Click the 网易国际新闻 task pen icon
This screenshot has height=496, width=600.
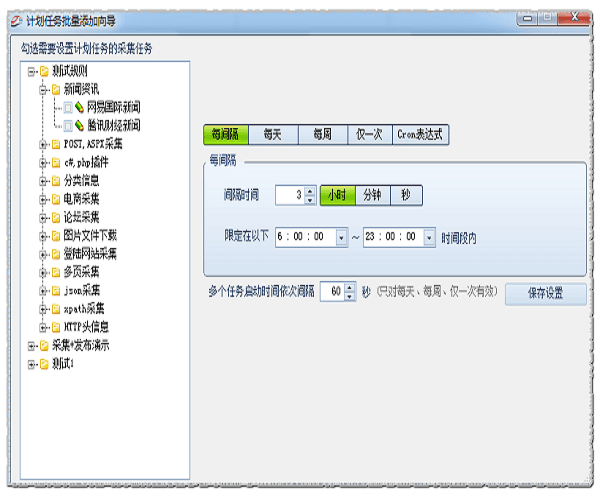[80, 107]
